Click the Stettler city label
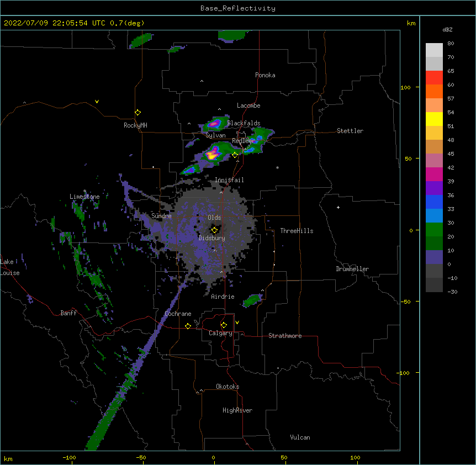The height and width of the screenshot is (465, 476). point(350,131)
